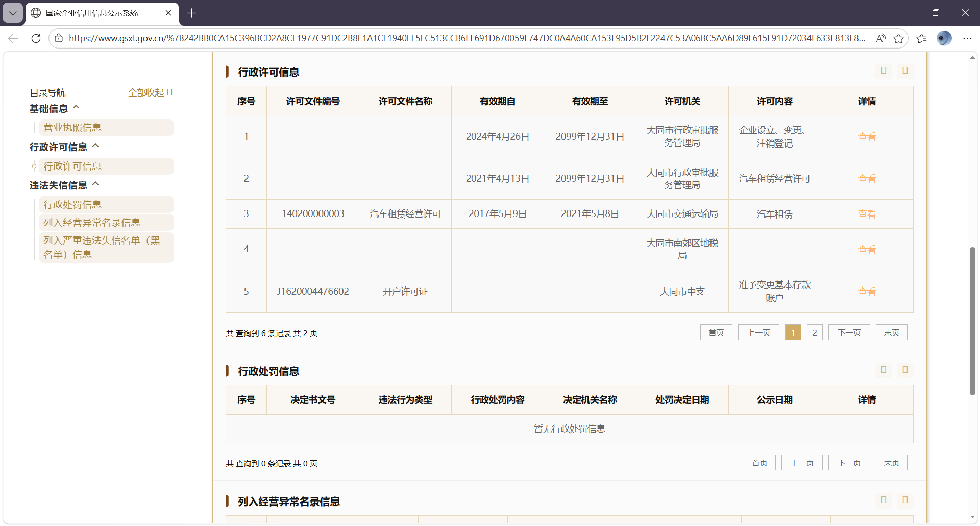Go to 营业执照信息 in navigation
The height and width of the screenshot is (526, 980).
tap(106, 128)
